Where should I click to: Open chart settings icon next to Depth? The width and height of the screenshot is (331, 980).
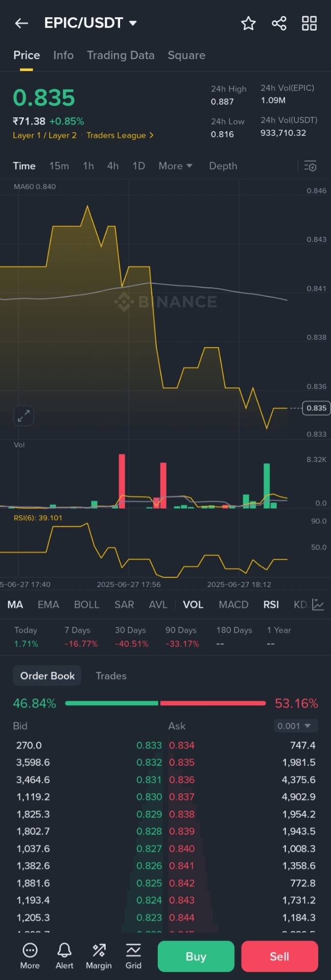coord(310,166)
